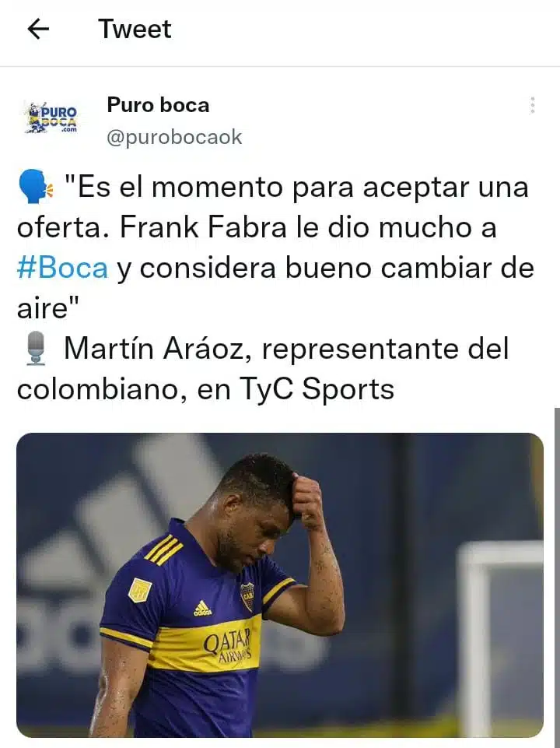
Task: Click the Boca crest on the jersey
Action: tap(247, 596)
